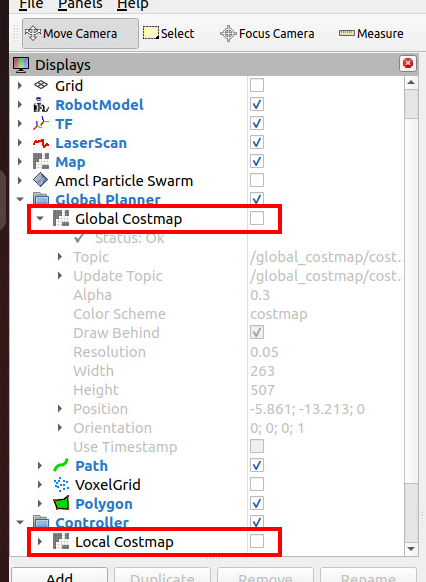Choose the Focus Camera tool

(267, 33)
